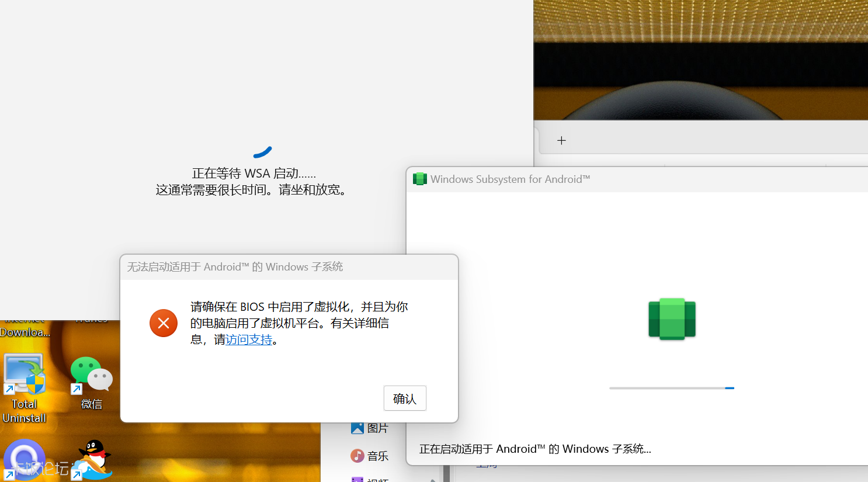Click the WSA startup progress bar
Viewport: 868px width, 482px height.
(672, 388)
